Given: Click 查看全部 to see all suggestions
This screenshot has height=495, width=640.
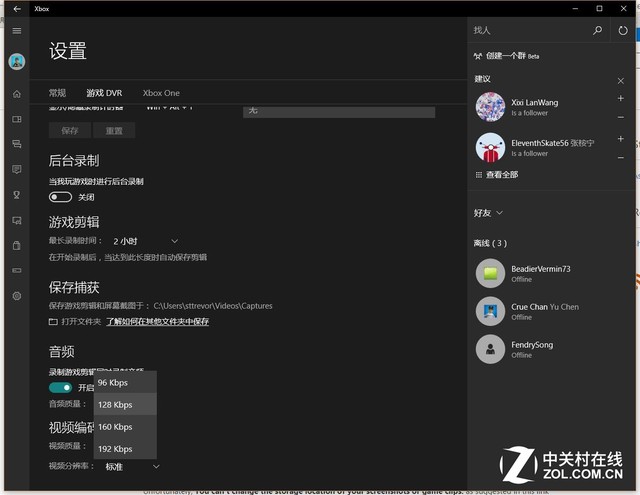Looking at the screenshot, I should [497, 175].
